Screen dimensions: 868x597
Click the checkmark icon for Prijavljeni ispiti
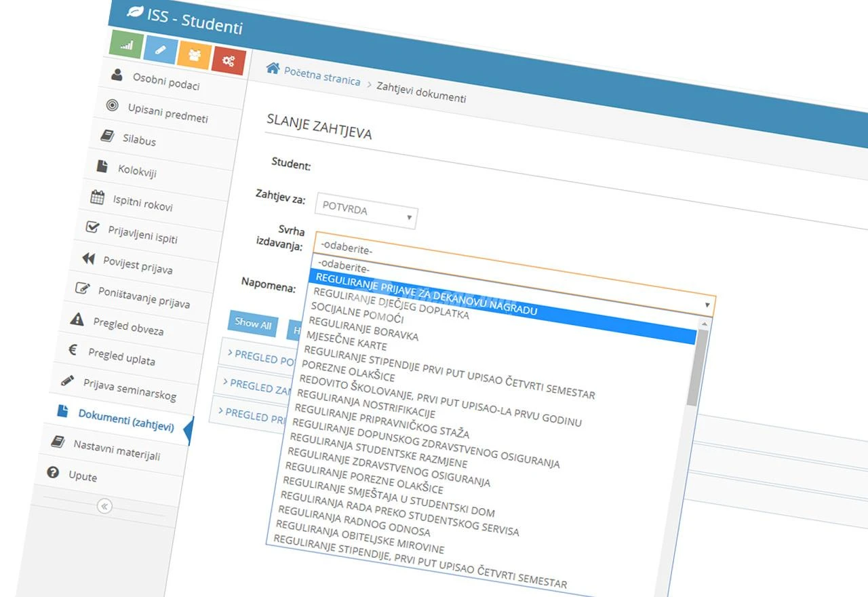(x=93, y=227)
